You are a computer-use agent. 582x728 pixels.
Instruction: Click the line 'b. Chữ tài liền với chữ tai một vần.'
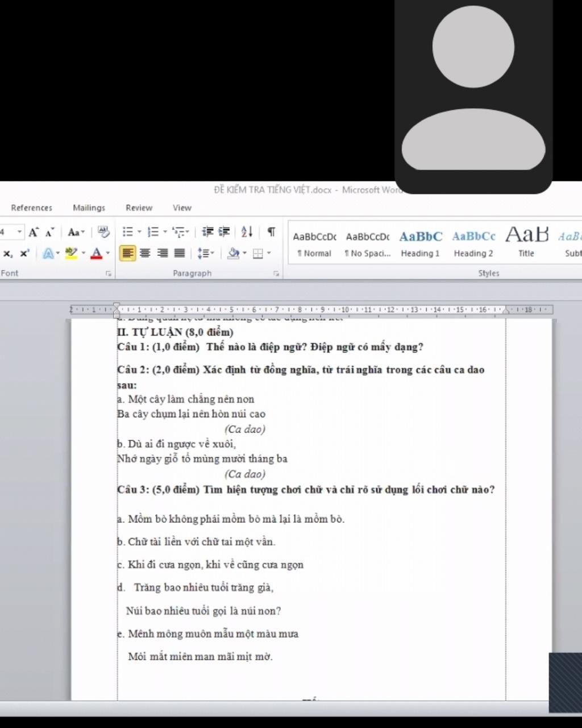click(196, 542)
